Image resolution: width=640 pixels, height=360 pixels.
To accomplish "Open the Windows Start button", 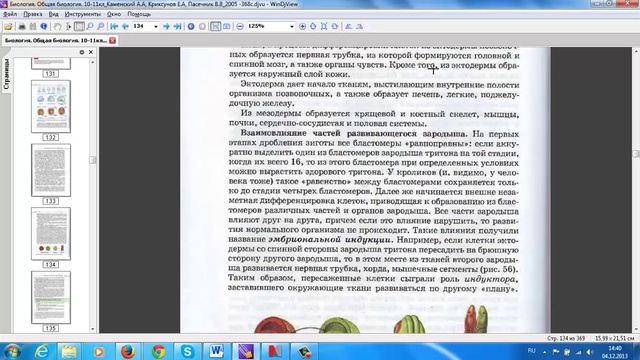I will tap(12, 351).
